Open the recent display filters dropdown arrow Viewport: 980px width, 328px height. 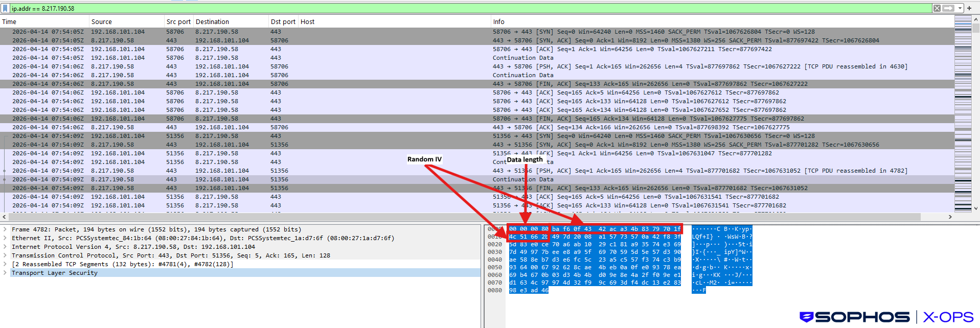point(960,8)
